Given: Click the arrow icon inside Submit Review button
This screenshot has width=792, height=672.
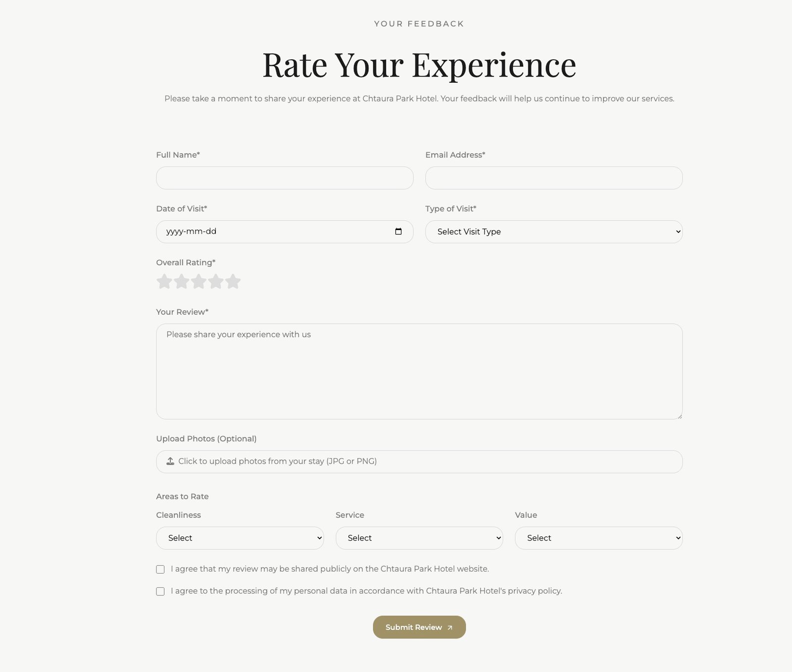Looking at the screenshot, I should [450, 627].
